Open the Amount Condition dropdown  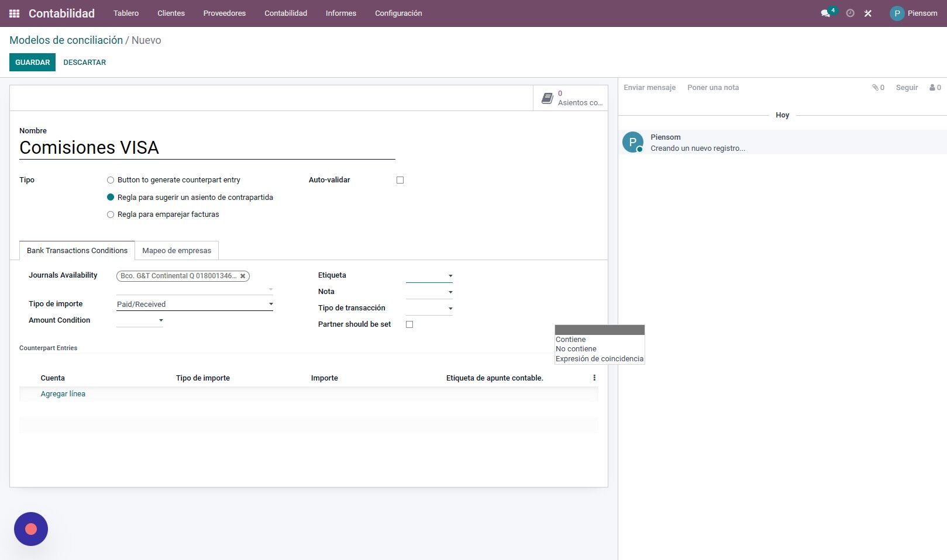140,320
